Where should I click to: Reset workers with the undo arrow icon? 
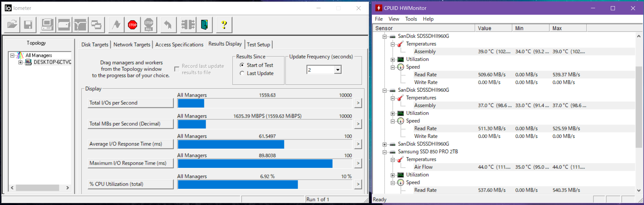[168, 25]
